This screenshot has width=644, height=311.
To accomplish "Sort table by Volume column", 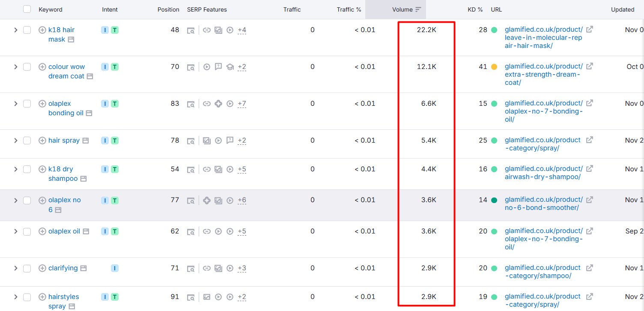I will pyautogui.click(x=406, y=9).
